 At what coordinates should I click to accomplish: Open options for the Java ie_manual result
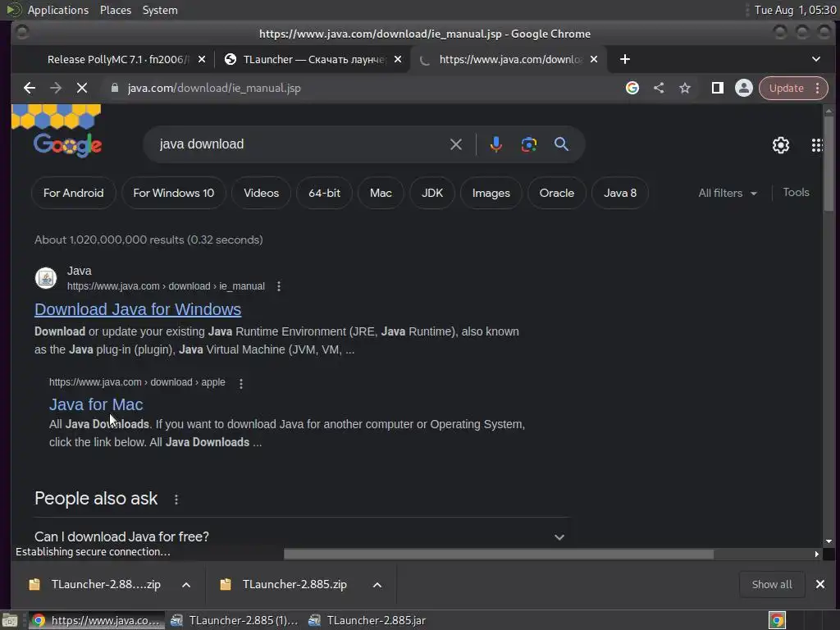pos(279,286)
